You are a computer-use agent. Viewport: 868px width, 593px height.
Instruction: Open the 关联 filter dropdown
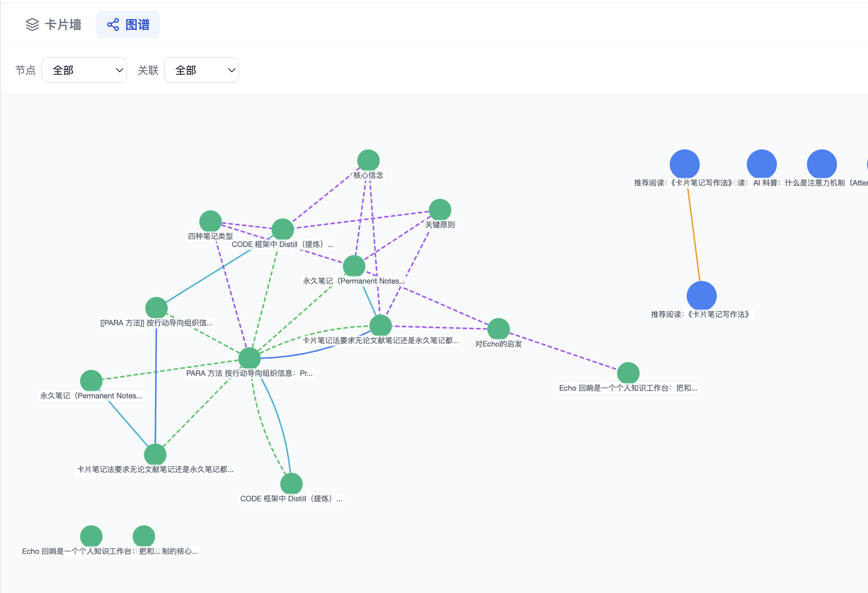[202, 70]
